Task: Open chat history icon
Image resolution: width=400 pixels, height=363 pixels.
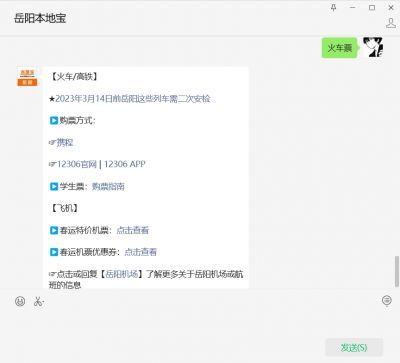Action: pos(387,301)
